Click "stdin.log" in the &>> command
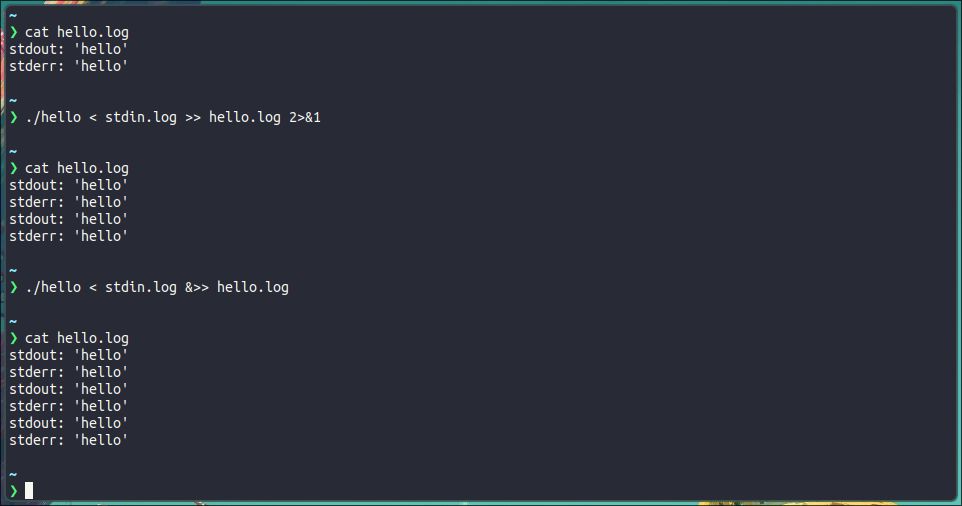The width and height of the screenshot is (962, 506). (x=141, y=287)
